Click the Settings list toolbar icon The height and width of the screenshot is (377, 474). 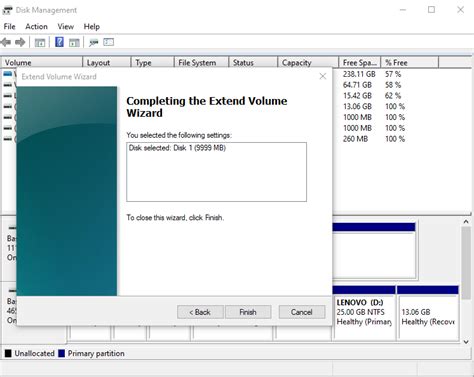point(109,42)
